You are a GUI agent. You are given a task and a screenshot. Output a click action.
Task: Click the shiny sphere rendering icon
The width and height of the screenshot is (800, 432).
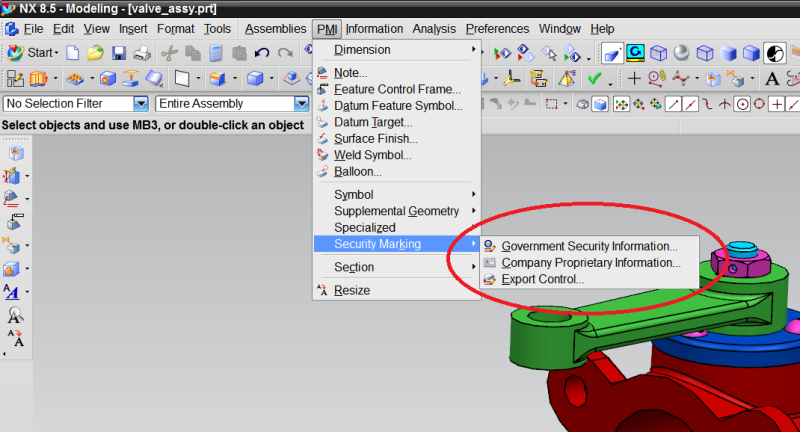tap(681, 53)
